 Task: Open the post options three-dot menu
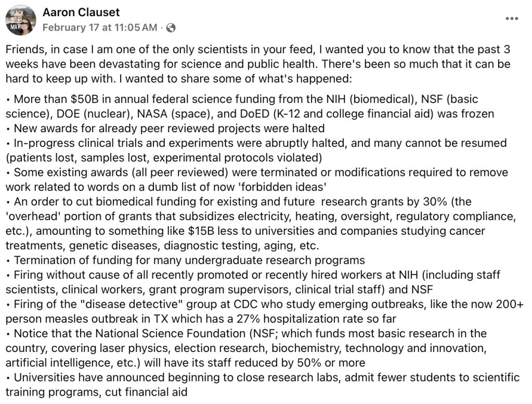pyautogui.click(x=512, y=18)
